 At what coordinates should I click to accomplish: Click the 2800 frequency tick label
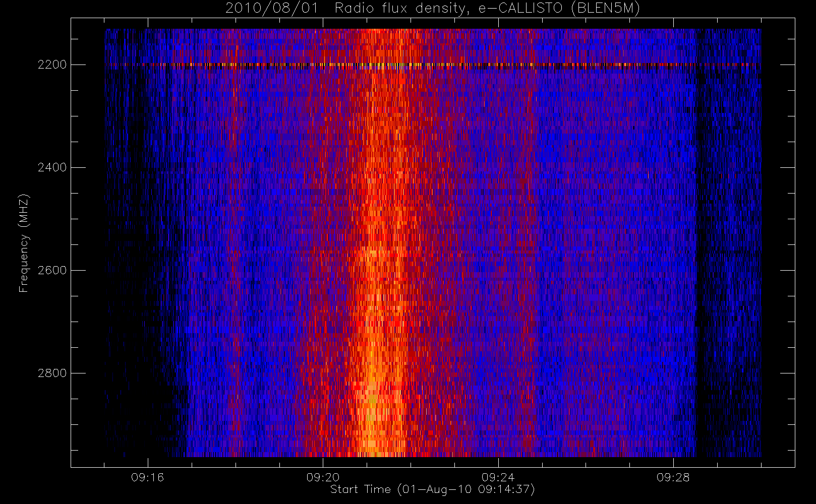coord(52,373)
